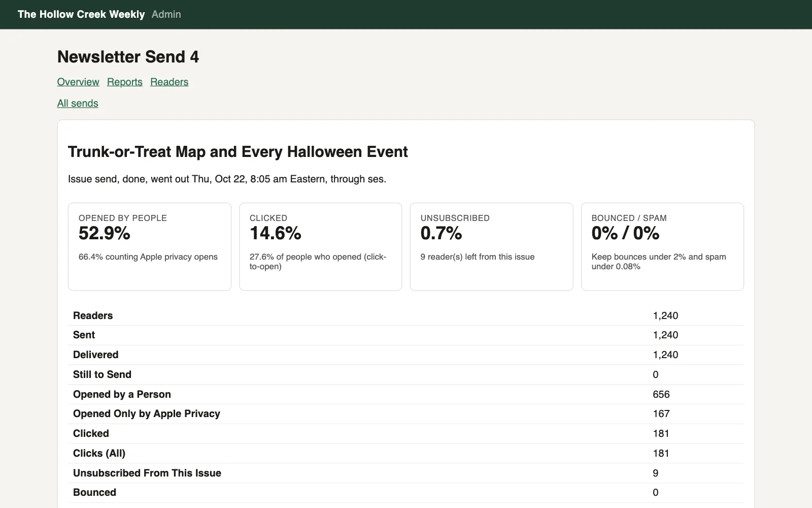Screen dimensions: 812x508
Task: Go to the Overview tab
Action: click(x=78, y=82)
